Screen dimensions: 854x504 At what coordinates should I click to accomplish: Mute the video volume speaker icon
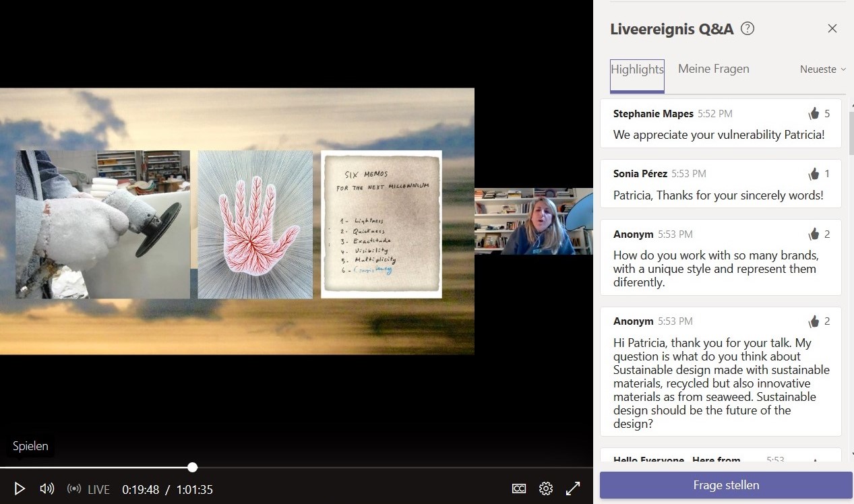(x=47, y=489)
